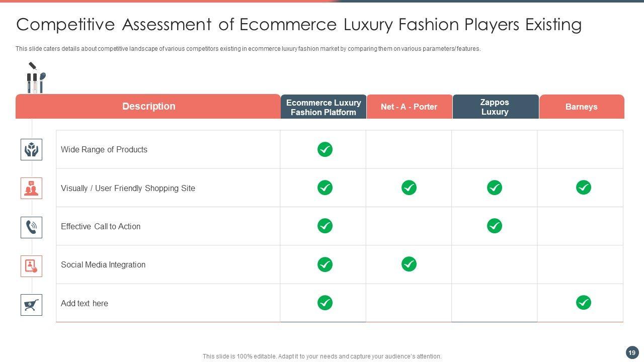Click Barneys checkmark in User Friendly Shopping Site row
Screen dimensions: 644x362
point(584,188)
